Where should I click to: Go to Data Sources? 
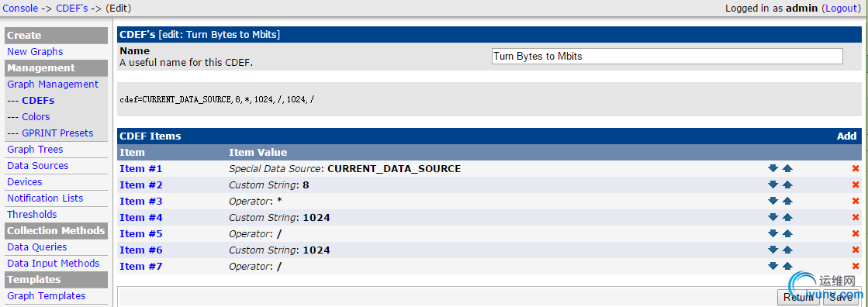coord(38,165)
